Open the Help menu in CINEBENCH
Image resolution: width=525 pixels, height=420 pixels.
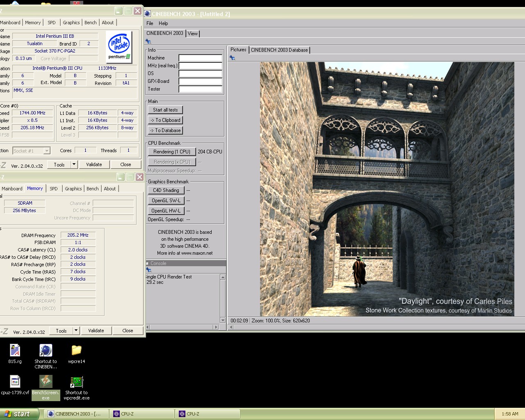pos(163,23)
